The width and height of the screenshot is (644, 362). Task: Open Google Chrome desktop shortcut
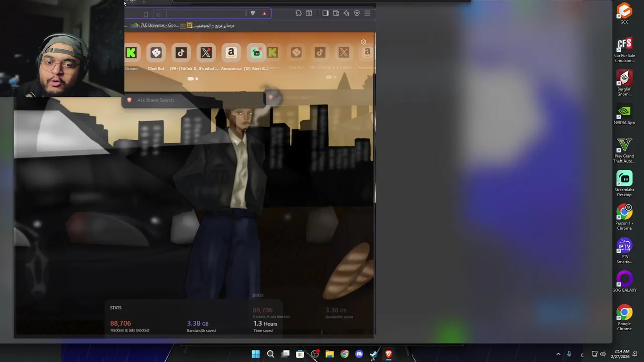point(624,318)
